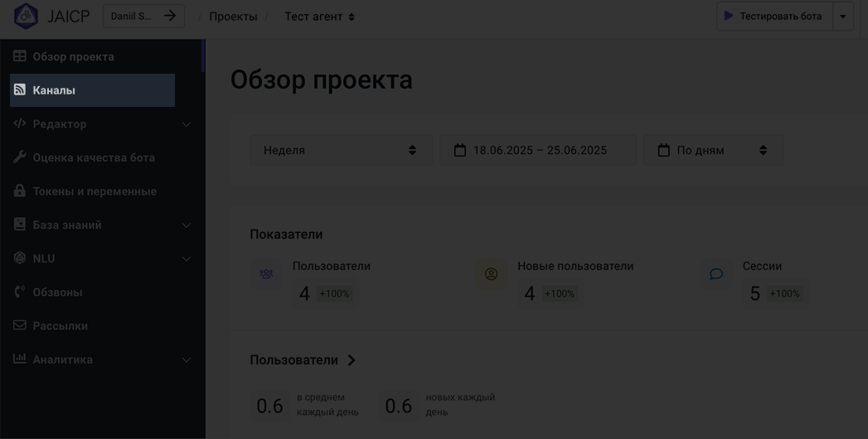This screenshot has height=439, width=868.
Task: Click the Токены и переменные lock icon
Action: (20, 191)
